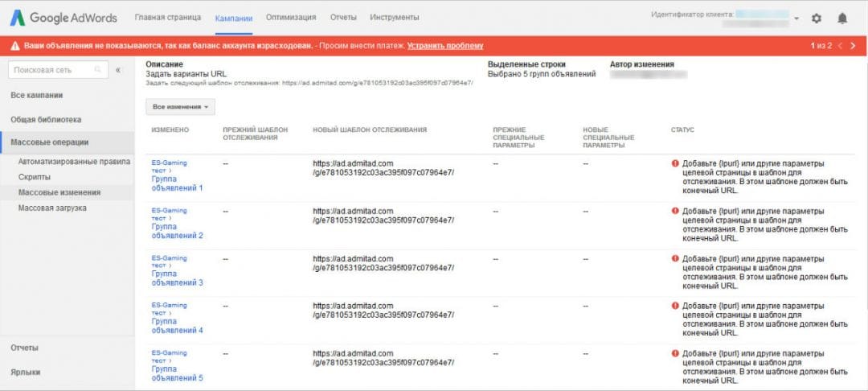The height and width of the screenshot is (391, 868).
Task: Open the settings gear menu
Action: pos(817,19)
